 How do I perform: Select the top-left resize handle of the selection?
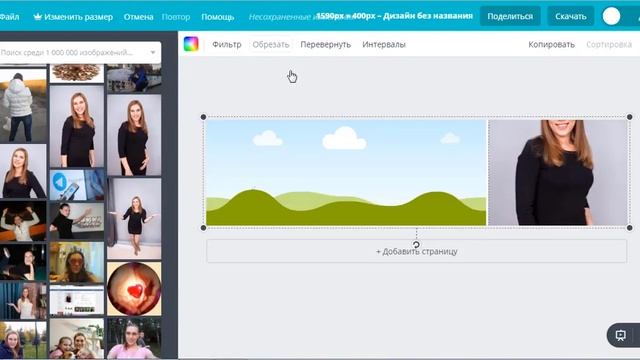[203, 117]
